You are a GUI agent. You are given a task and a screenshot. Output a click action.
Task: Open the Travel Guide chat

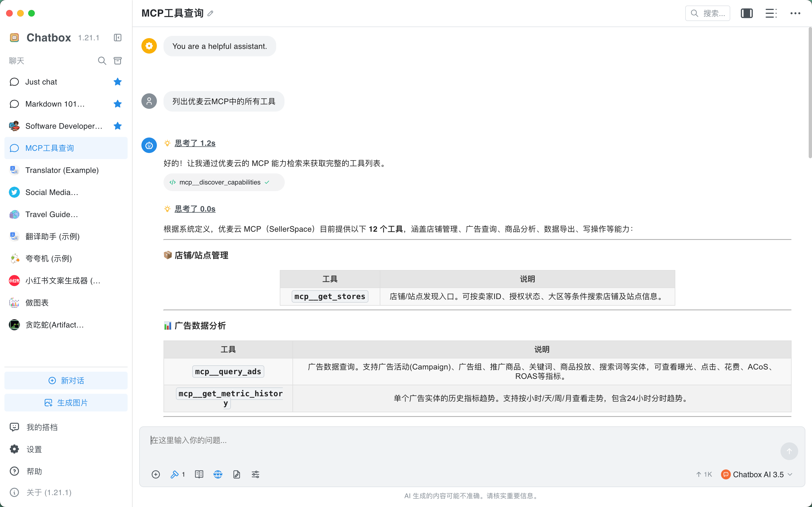[x=66, y=214]
